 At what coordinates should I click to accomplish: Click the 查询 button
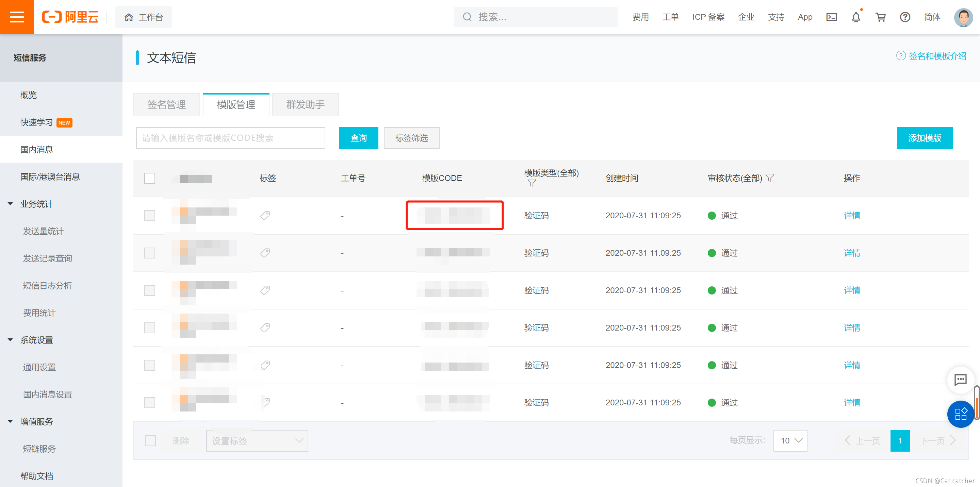pos(358,138)
